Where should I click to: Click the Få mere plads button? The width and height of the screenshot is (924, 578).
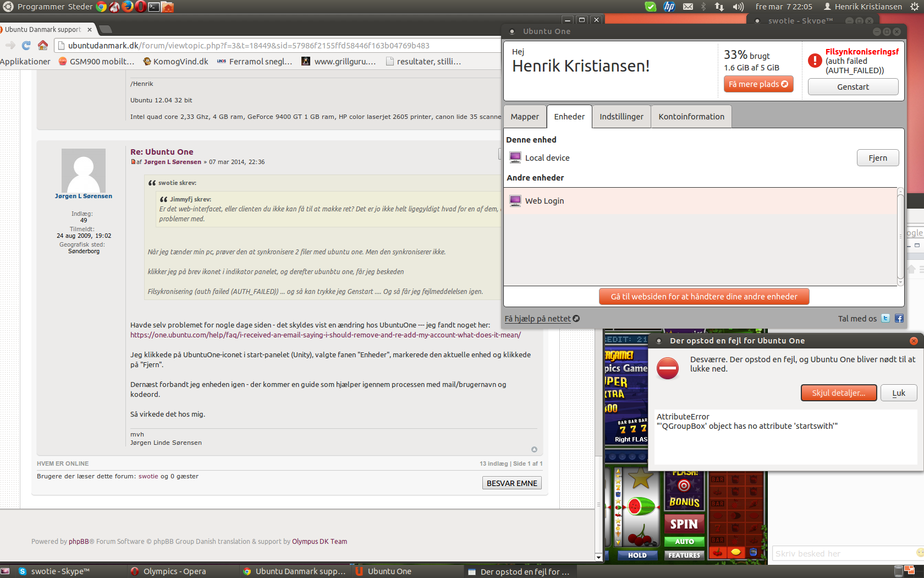click(x=758, y=84)
